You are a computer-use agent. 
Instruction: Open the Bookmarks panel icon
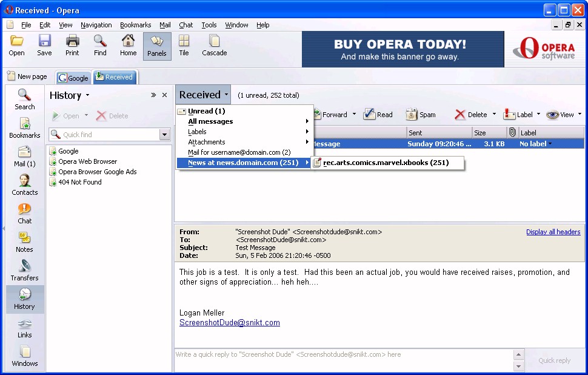(x=24, y=128)
